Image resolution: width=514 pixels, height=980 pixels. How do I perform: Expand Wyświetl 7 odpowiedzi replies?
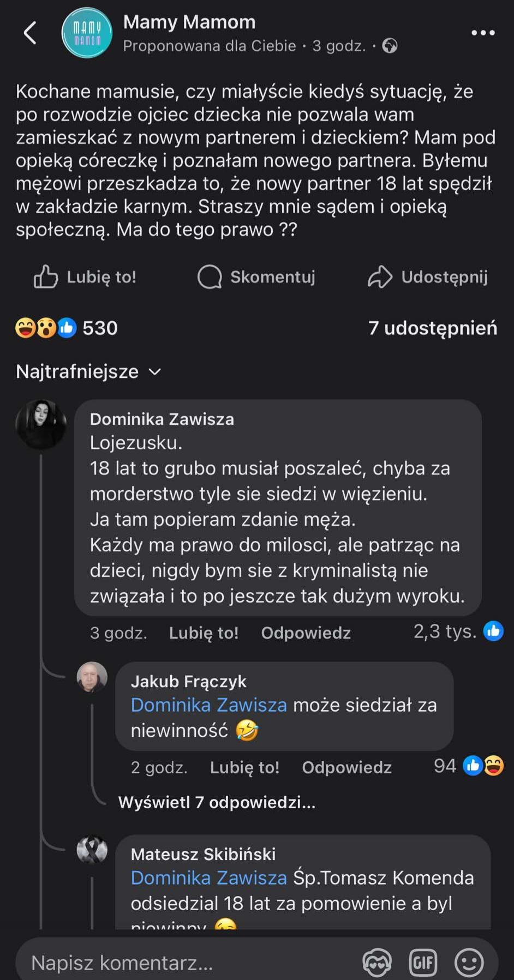pos(217,802)
